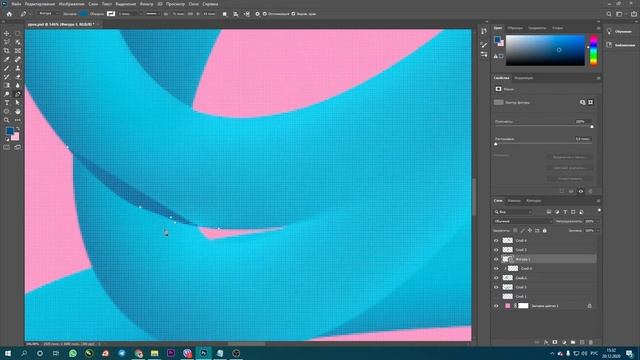Click the fill color swatch in options bar

[x=84, y=14]
